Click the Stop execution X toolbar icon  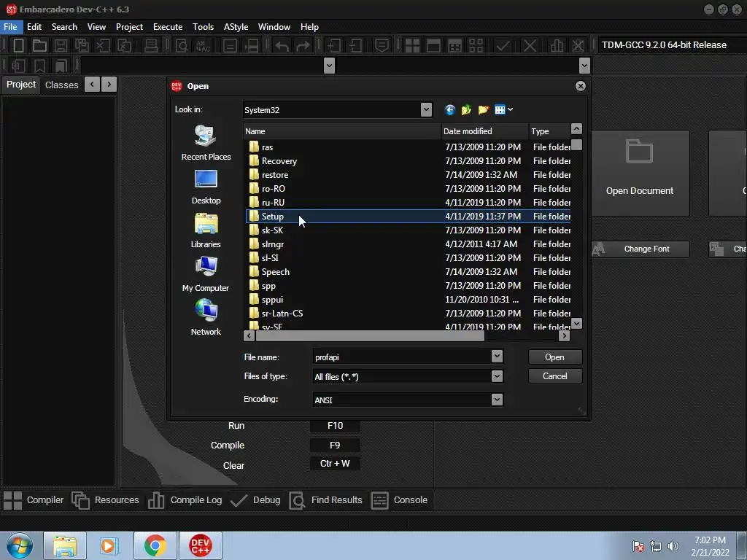coord(530,45)
